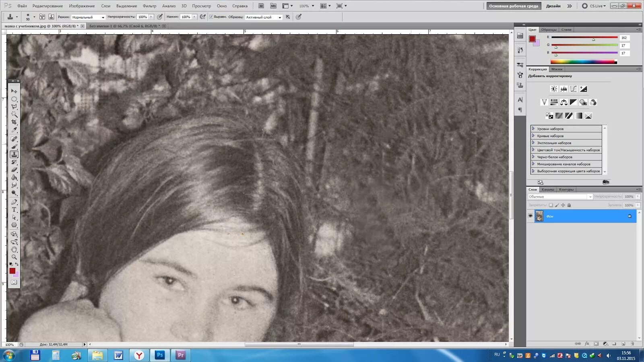The height and width of the screenshot is (362, 644).
Task: Select the Brush tool
Action: [14, 147]
